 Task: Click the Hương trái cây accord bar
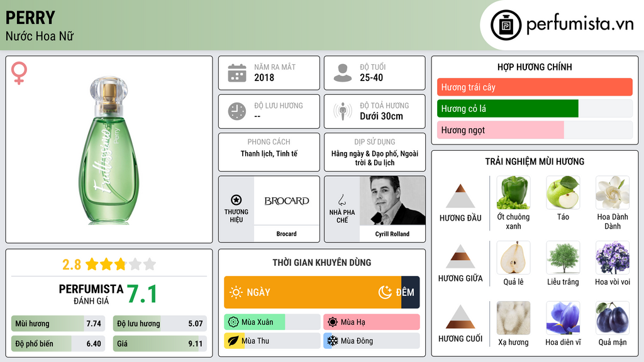[x=535, y=87]
